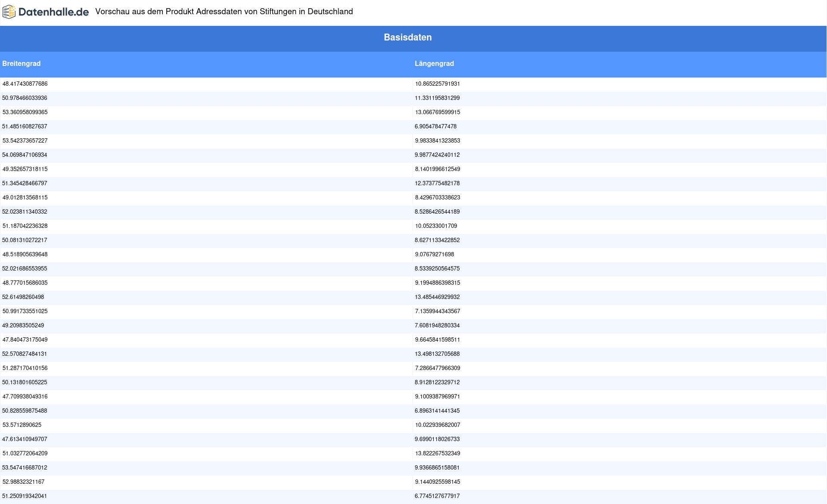Select longitude value 9.9833841323853
Screen dimensions: 827x504
point(438,141)
